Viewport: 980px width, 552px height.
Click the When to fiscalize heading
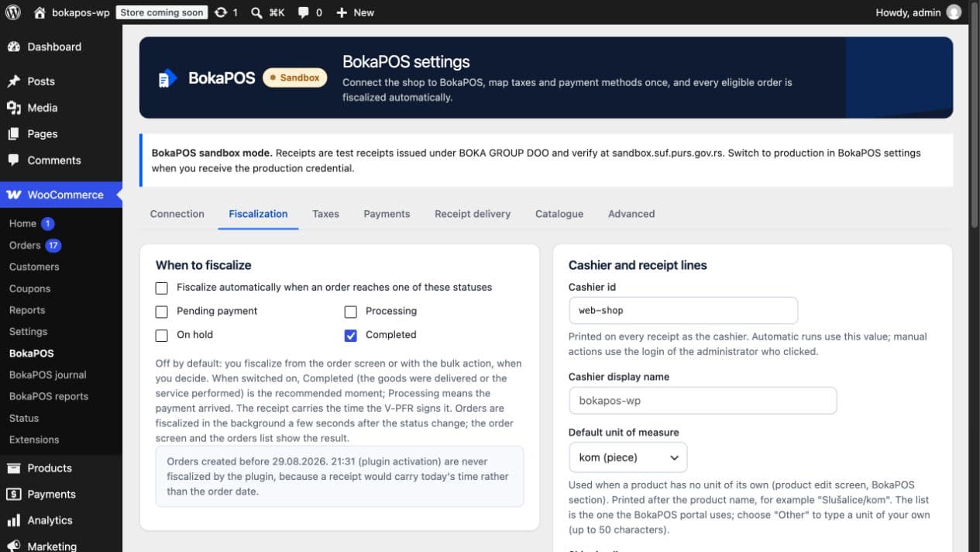click(x=204, y=265)
